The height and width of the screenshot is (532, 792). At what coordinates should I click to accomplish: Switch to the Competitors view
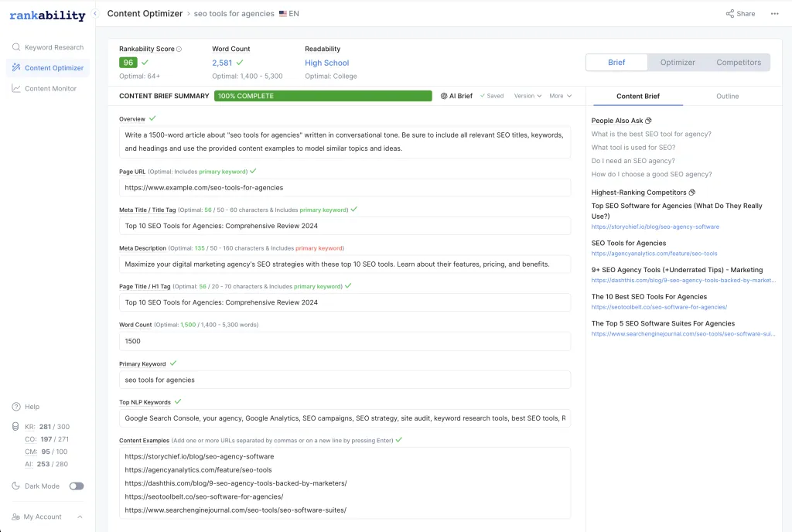click(739, 62)
